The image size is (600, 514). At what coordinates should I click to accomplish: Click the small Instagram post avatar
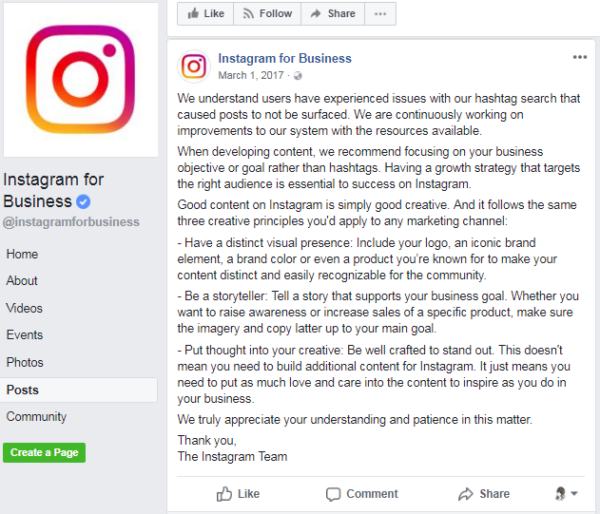[x=193, y=66]
